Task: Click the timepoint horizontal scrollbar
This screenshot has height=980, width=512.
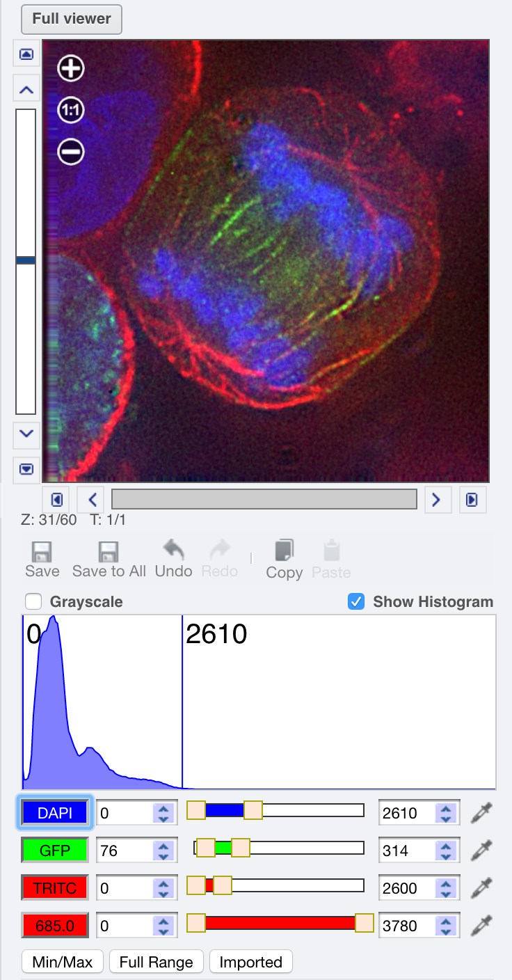Action: pyautogui.click(x=264, y=499)
